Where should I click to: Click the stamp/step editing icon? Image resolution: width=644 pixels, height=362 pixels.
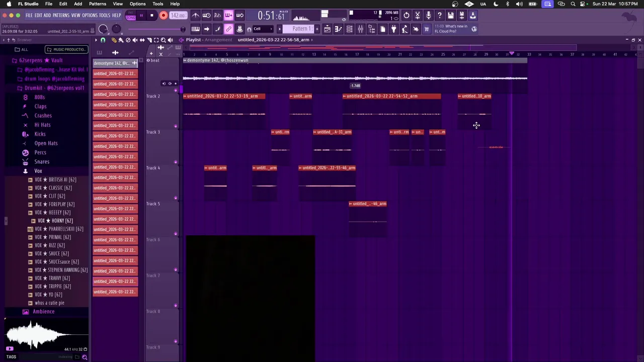pos(239,29)
